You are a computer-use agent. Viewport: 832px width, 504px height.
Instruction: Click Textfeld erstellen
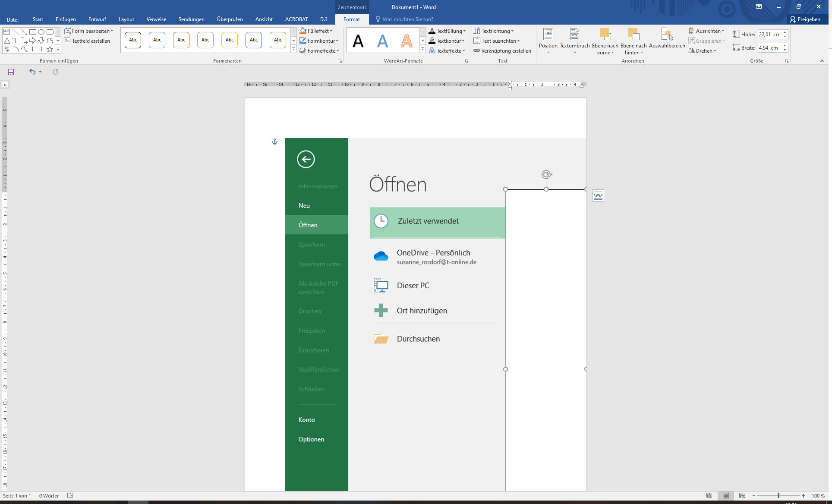coord(87,41)
